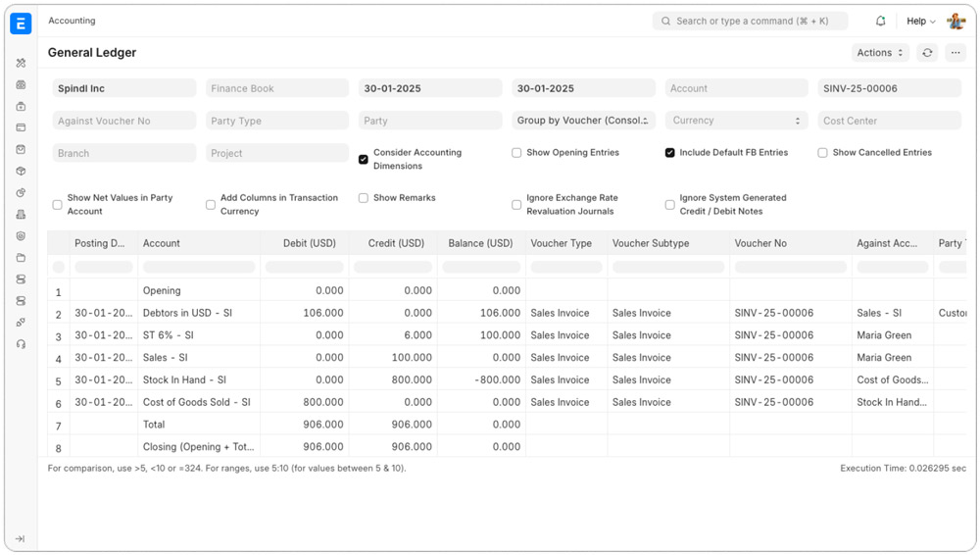Click the Balance (USD) column header
Viewport: 980px width, 555px height.
tap(481, 243)
